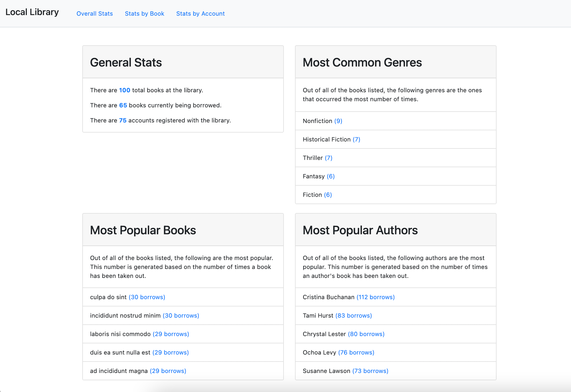Click the Historical Fiction (7) row
Screen dimensions: 571x392
click(x=395, y=139)
